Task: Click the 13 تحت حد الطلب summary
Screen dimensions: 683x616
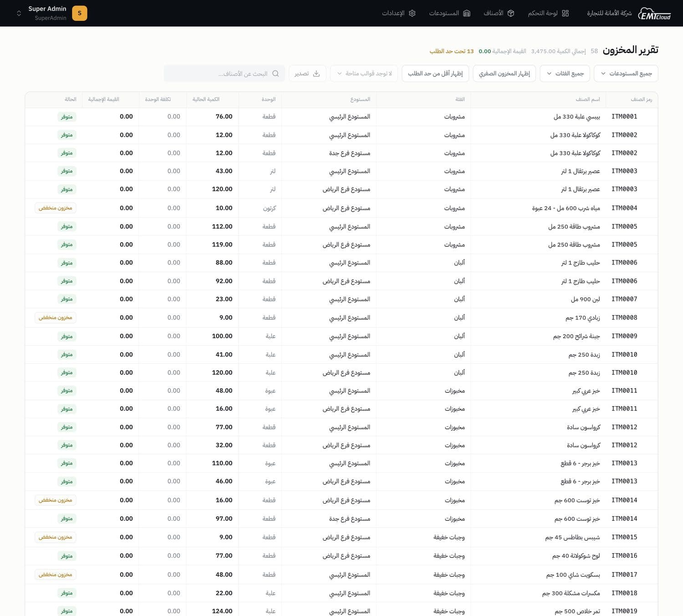Action: 452,51
